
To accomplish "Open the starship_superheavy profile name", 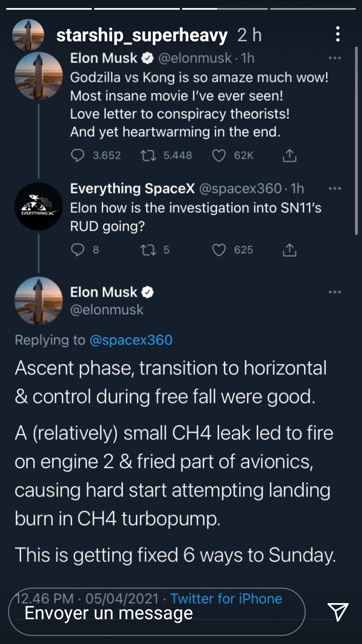I will [x=142, y=35].
